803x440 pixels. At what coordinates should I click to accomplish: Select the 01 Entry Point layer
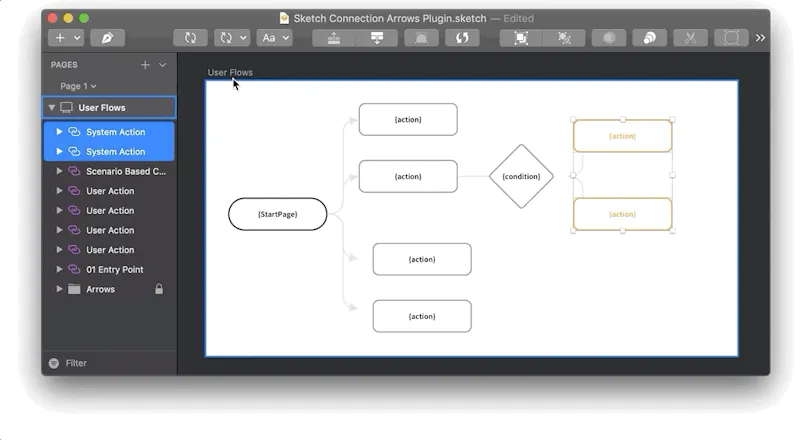109,269
